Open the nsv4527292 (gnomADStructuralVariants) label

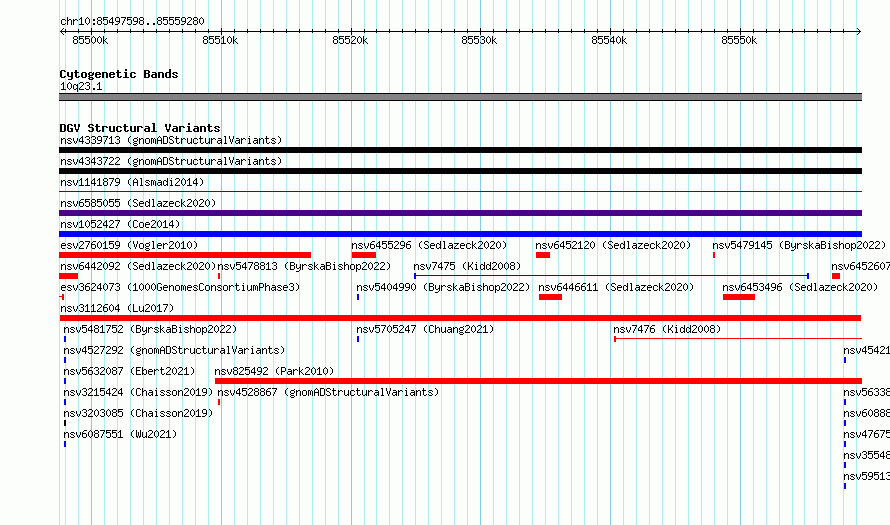[174, 350]
